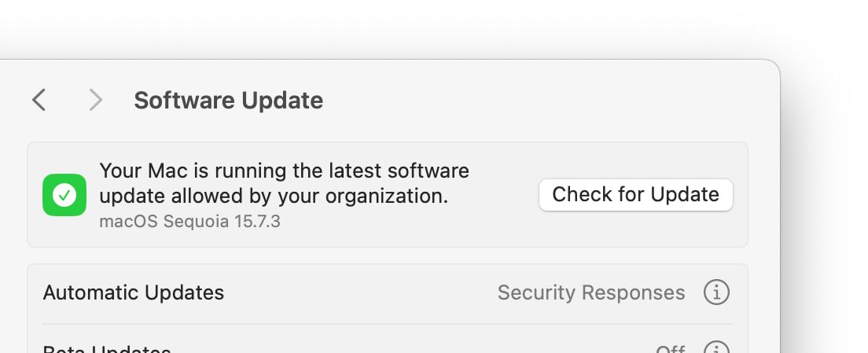
Task: Click the desktop area right of the window
Action: pyautogui.click(x=826, y=197)
